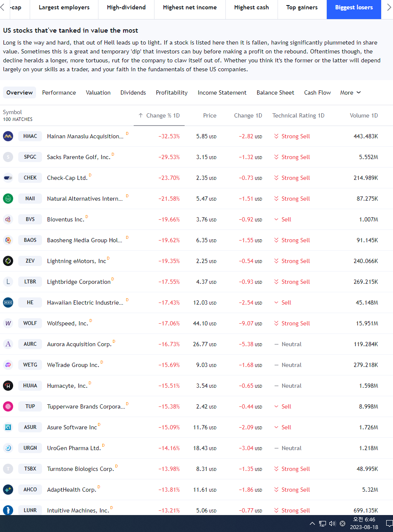Open the volume control in taskbar

tap(332, 524)
